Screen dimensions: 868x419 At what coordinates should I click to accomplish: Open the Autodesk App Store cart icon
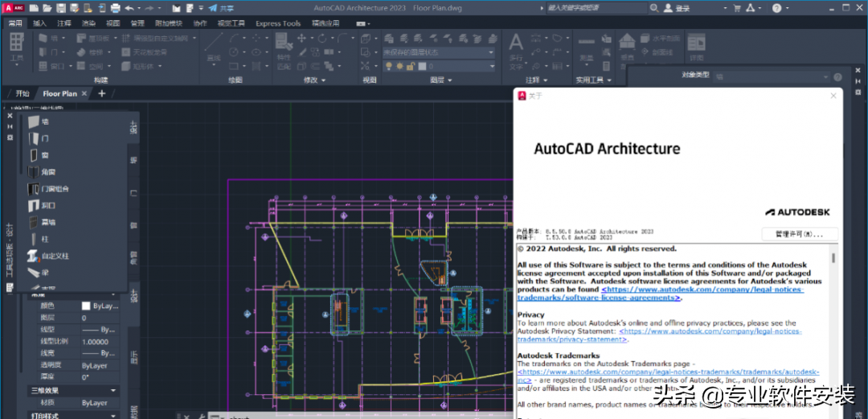[x=737, y=8]
